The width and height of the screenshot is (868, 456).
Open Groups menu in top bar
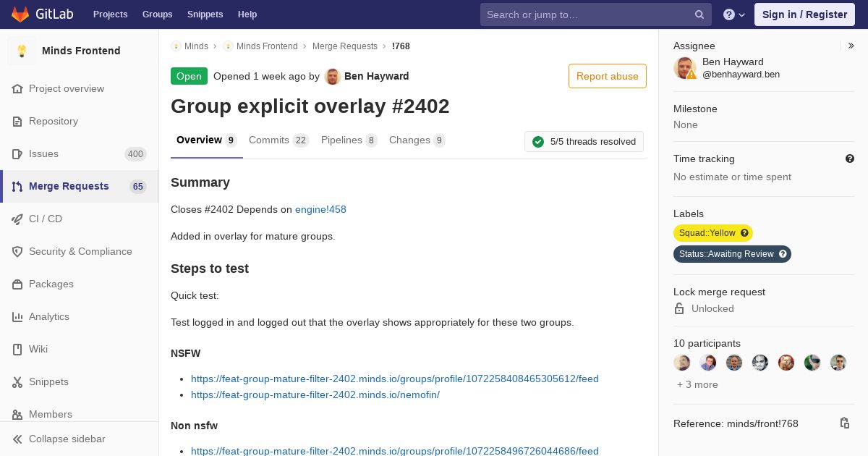(x=157, y=14)
